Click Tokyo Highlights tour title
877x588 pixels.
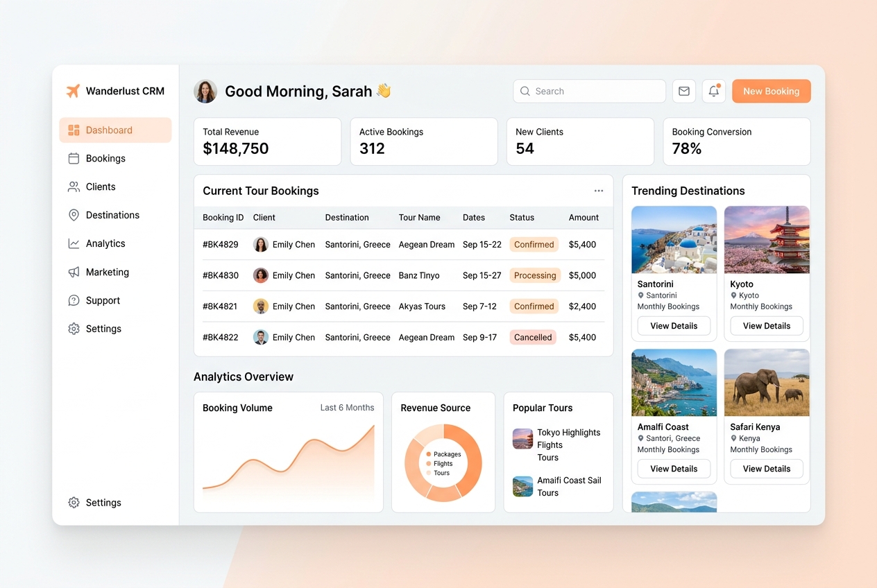tap(569, 433)
